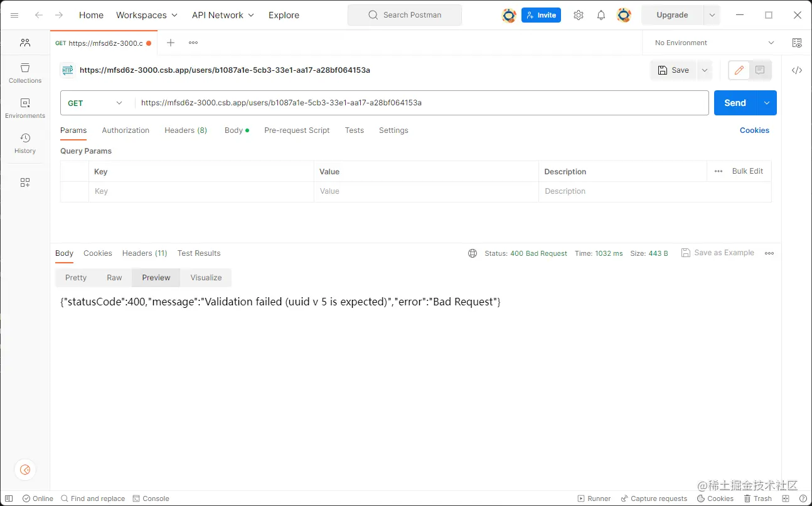This screenshot has width=812, height=506.
Task: Open the Home menu item
Action: [x=91, y=15]
